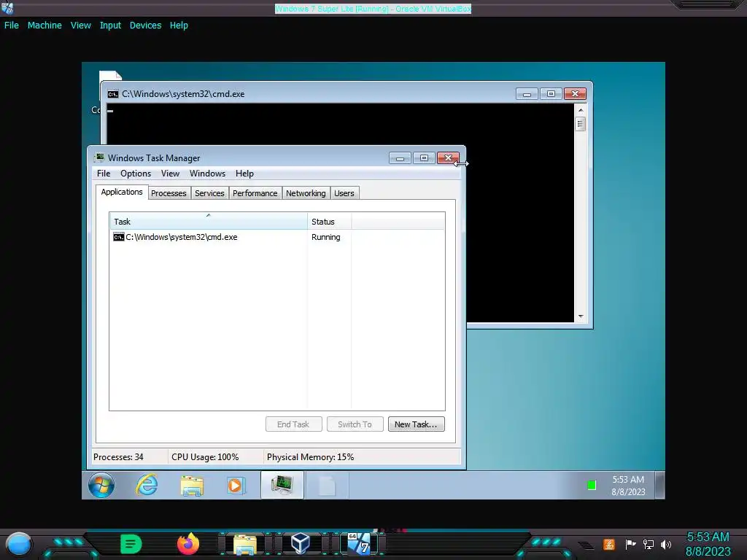The width and height of the screenshot is (747, 560).
Task: Select Task Manager button in guest taskbar
Action: click(282, 485)
